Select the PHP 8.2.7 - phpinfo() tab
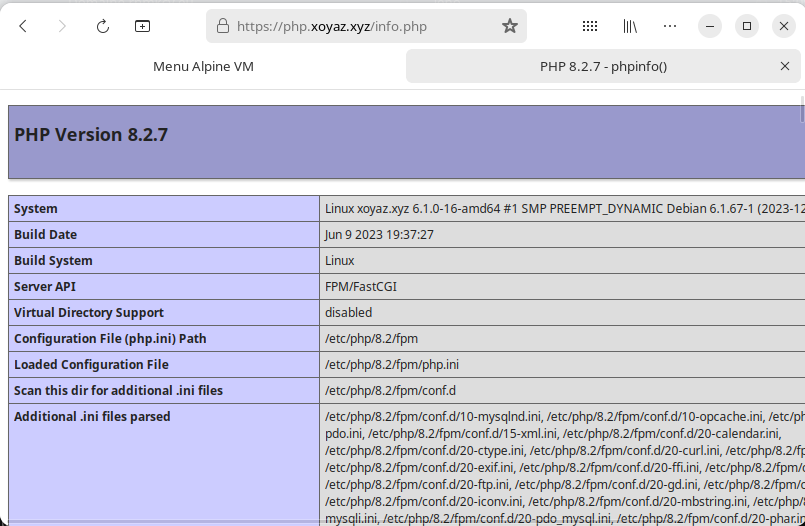This screenshot has width=805, height=526. click(590, 66)
